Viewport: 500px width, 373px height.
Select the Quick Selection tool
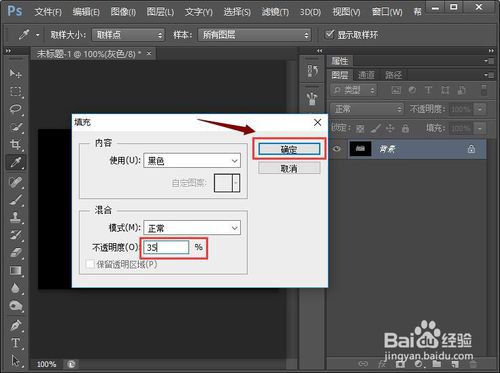(x=15, y=127)
